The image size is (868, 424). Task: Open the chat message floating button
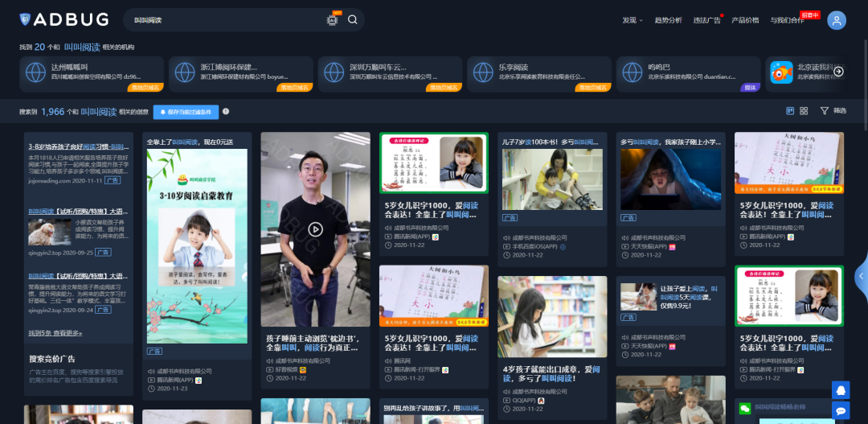coord(841,410)
